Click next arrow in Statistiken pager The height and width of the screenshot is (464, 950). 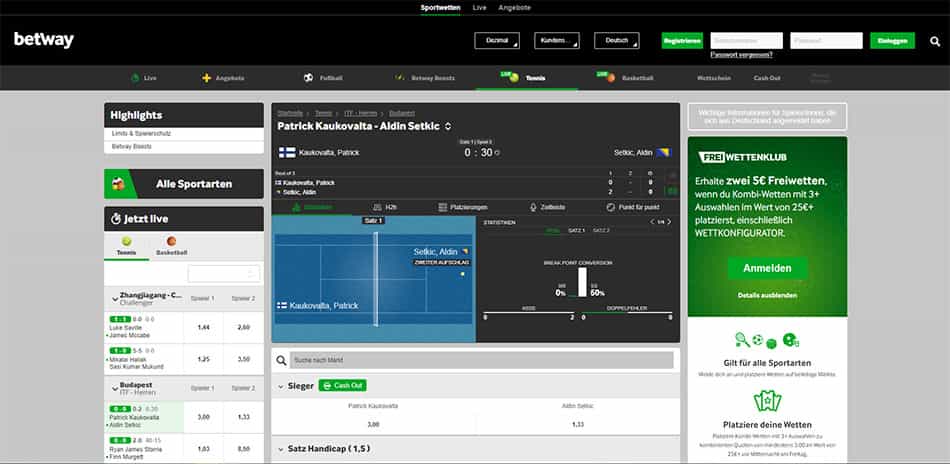click(669, 222)
